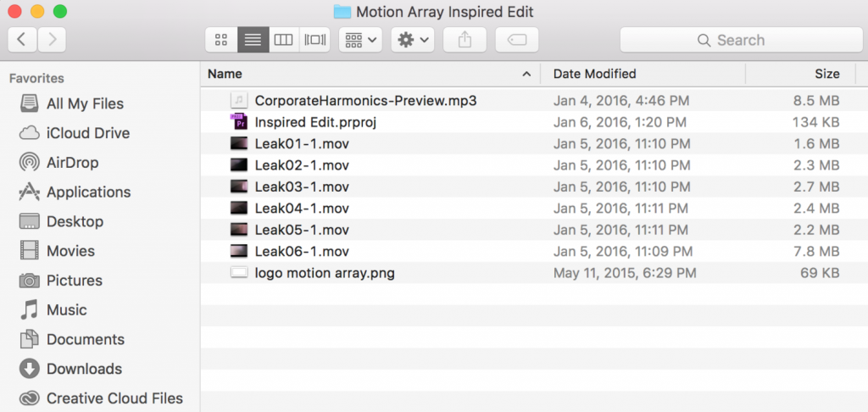This screenshot has height=412, width=868.
Task: Click the Downloads arrow icon
Action: (x=30, y=368)
